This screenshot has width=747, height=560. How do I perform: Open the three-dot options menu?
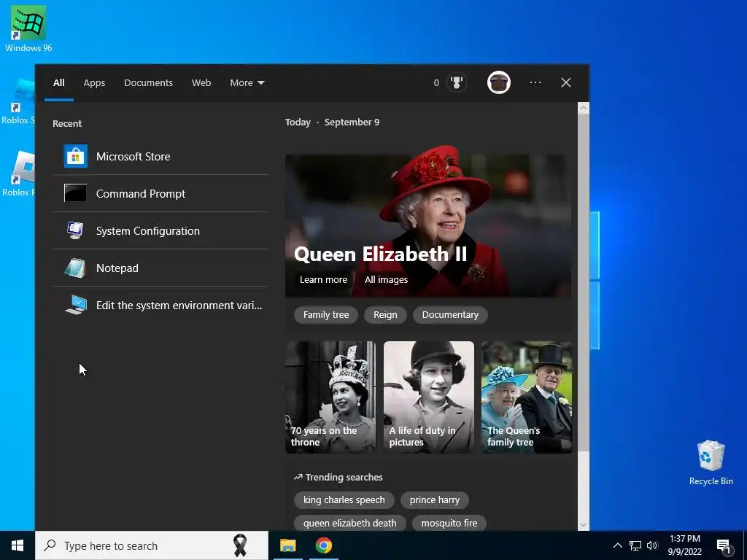pyautogui.click(x=535, y=82)
